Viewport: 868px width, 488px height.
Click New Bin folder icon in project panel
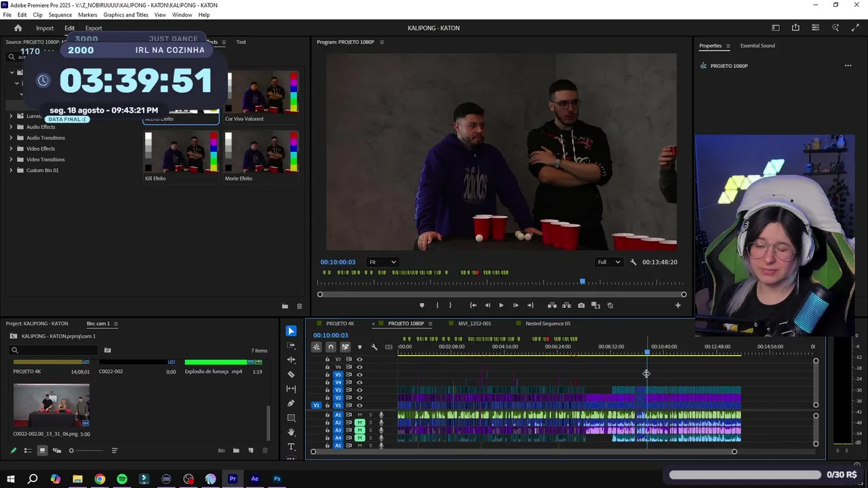pos(236,451)
